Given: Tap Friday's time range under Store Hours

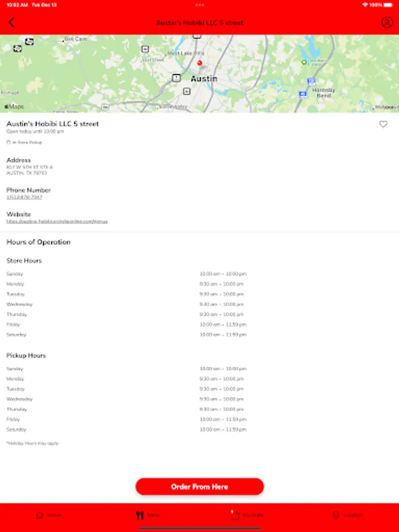Looking at the screenshot, I should [x=223, y=325].
